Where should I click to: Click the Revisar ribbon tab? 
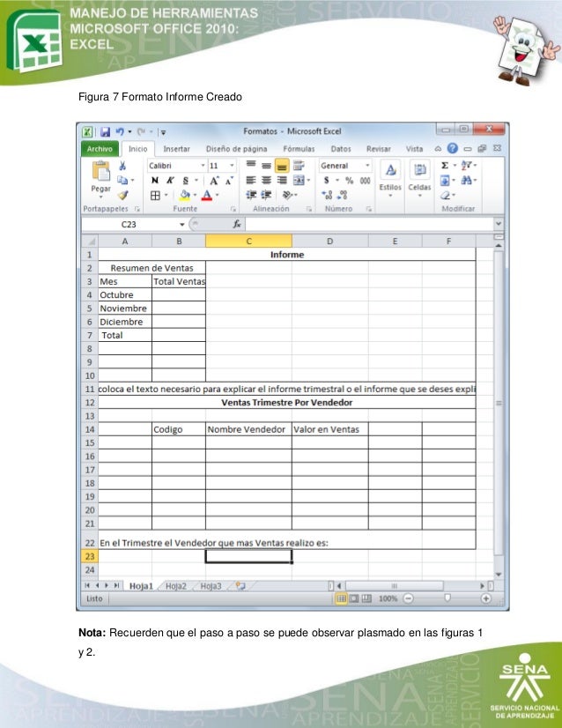point(378,149)
